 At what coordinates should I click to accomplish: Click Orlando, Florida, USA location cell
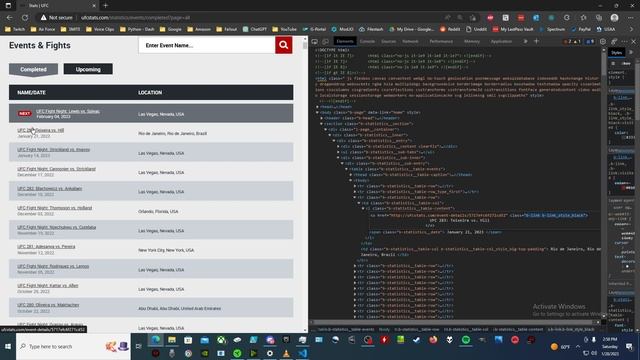[158, 211]
